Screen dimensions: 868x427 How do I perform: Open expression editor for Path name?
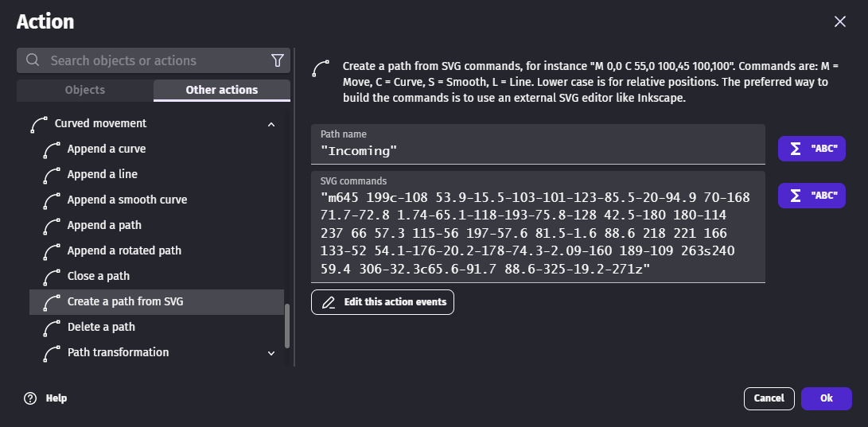coord(811,149)
